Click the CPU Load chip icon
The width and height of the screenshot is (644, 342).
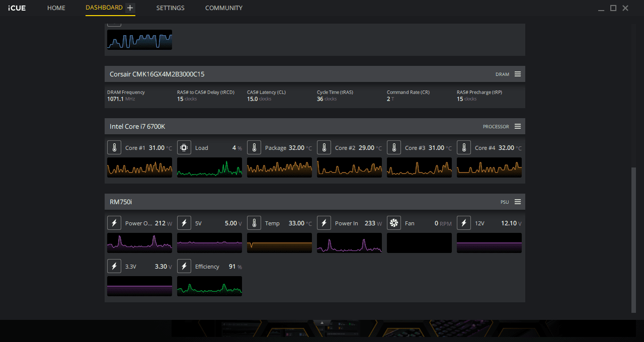tap(184, 148)
